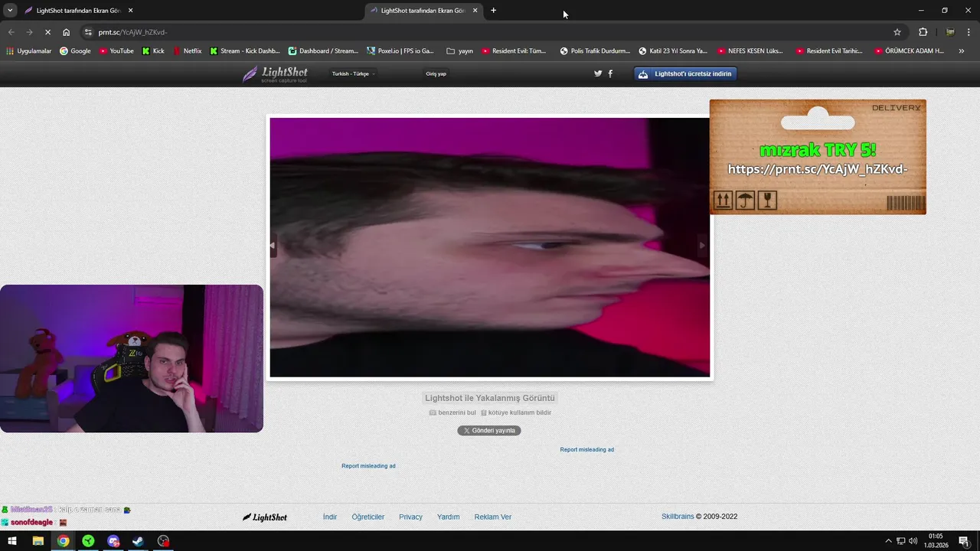Open the Chrome extensions puzzle icon

tap(923, 32)
